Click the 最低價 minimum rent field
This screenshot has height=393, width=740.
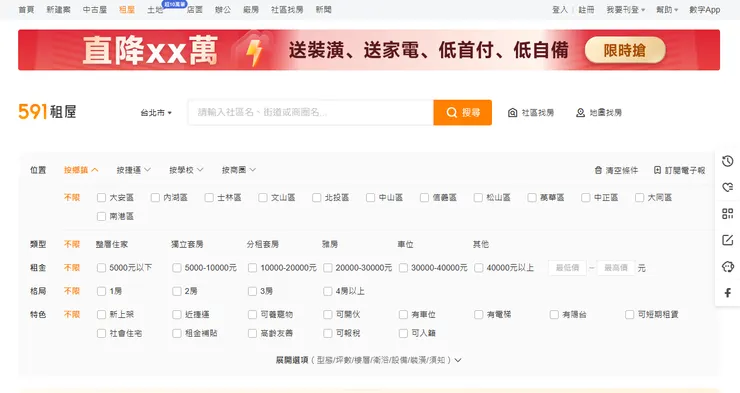[x=567, y=268]
